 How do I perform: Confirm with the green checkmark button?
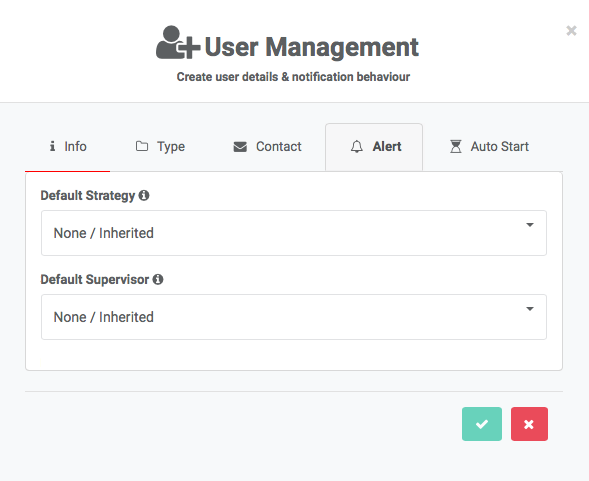482,424
